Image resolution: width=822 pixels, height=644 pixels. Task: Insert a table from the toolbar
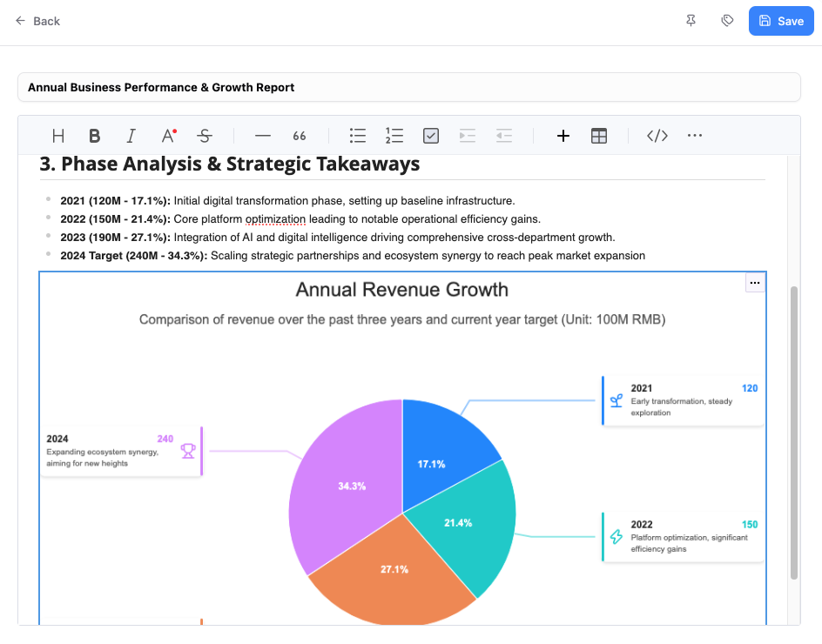599,136
